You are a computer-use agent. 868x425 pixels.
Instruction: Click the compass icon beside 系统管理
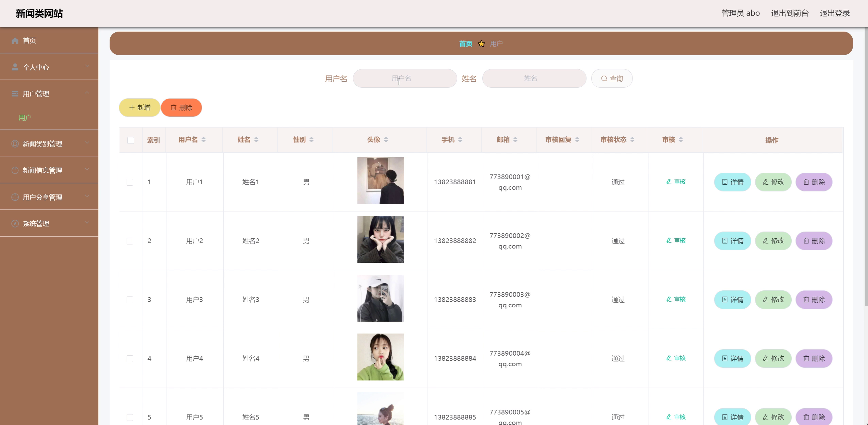point(15,224)
